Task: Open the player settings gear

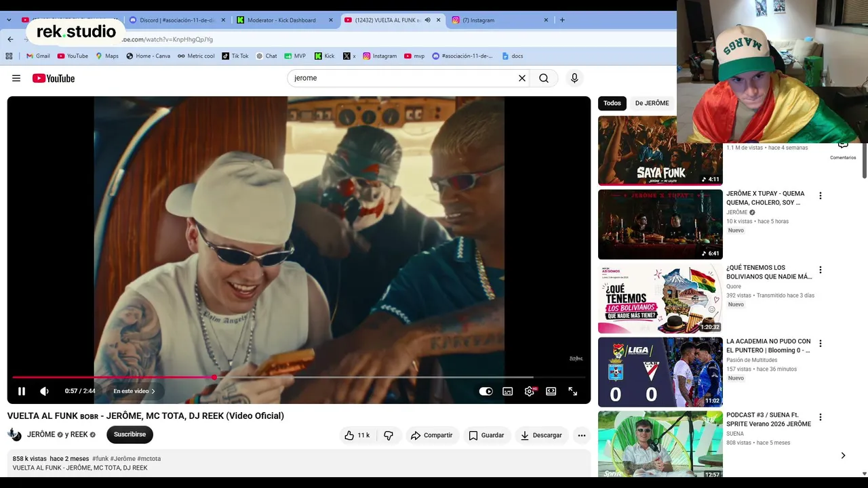Action: pos(530,391)
